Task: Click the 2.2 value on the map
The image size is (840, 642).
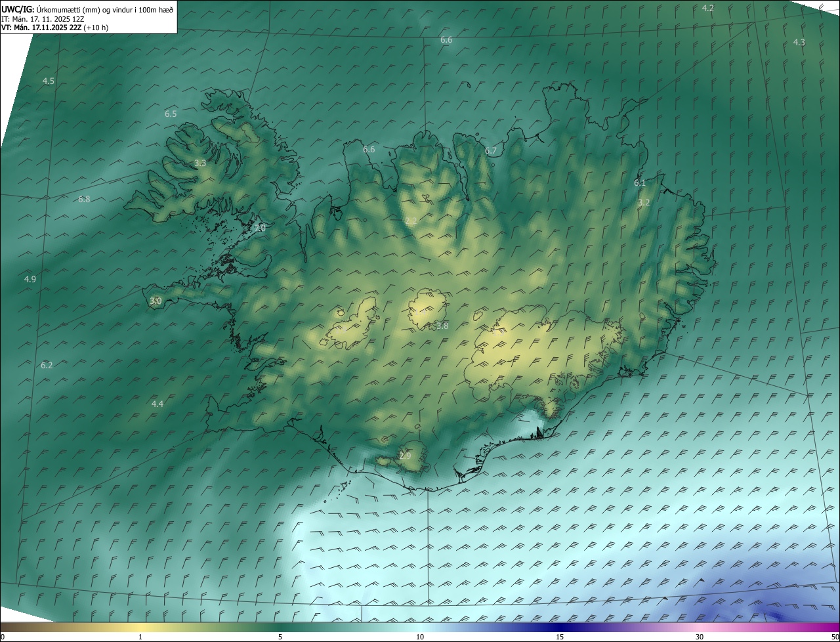Action: click(411, 221)
